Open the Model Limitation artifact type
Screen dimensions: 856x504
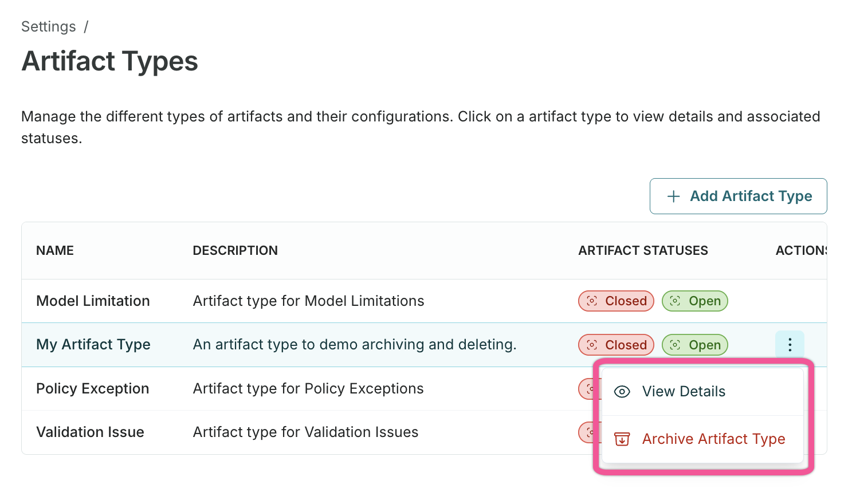[x=93, y=301]
